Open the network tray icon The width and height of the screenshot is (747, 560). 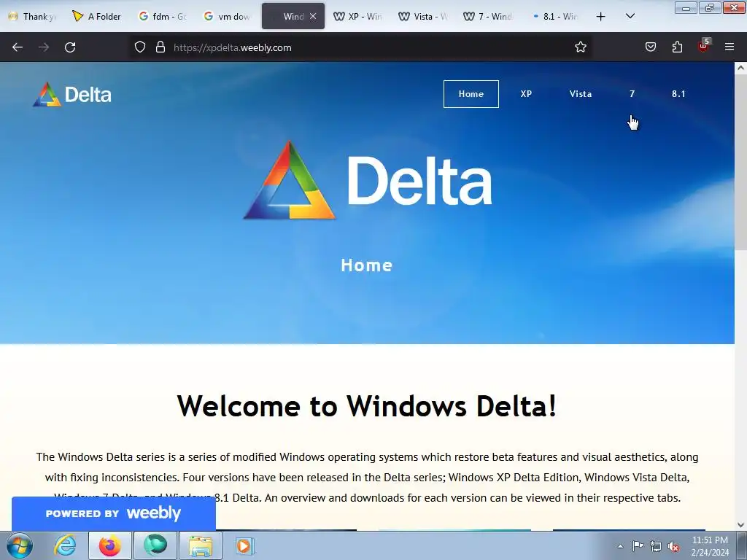click(x=656, y=546)
